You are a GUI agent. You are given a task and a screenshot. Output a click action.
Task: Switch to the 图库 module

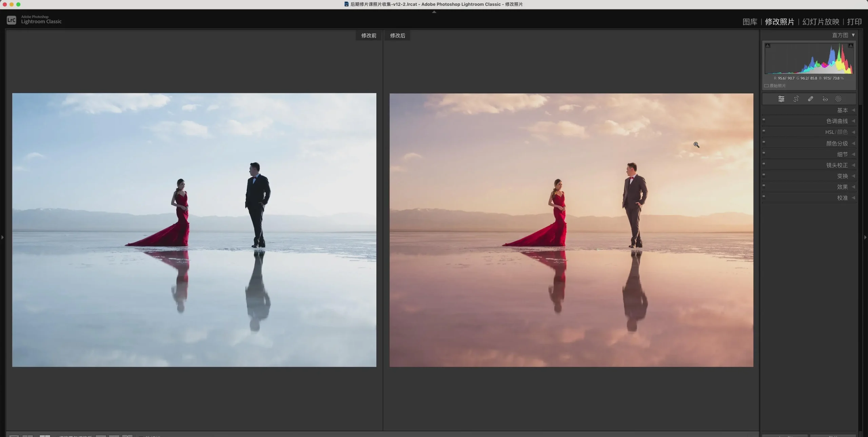click(x=750, y=22)
